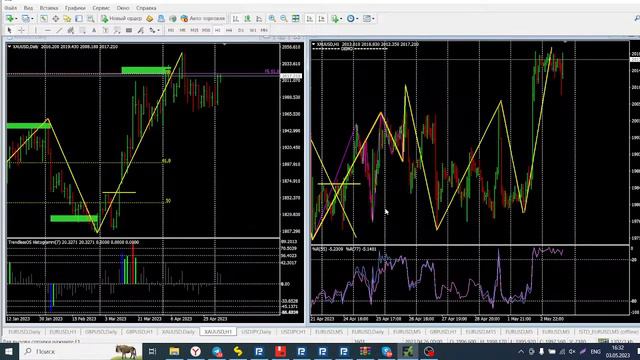Toggle chart shift
Screen dimensions: 640x360
[x=322, y=18]
